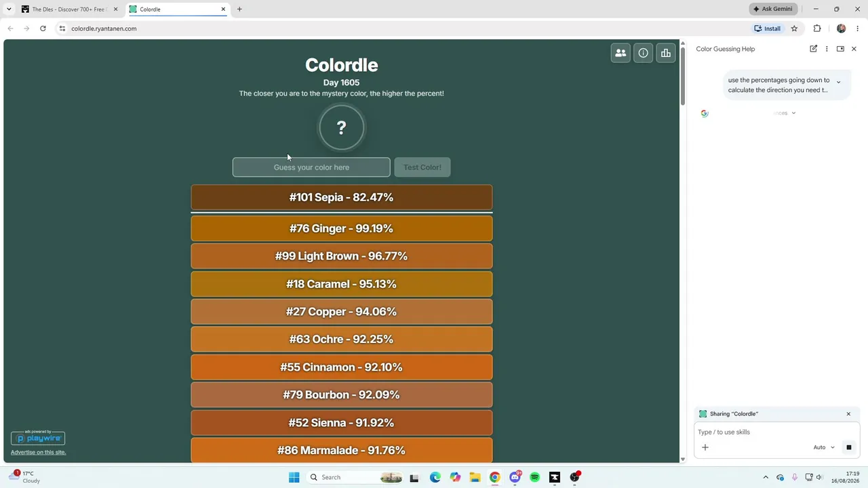This screenshot has width=868, height=488.
Task: Click the Day 1605 text
Action: (x=341, y=83)
